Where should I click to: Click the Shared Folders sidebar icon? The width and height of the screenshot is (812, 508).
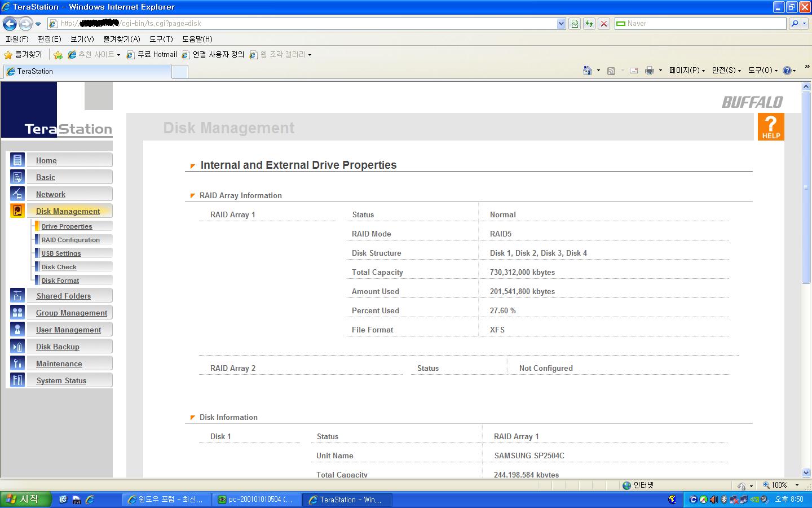[x=17, y=295]
